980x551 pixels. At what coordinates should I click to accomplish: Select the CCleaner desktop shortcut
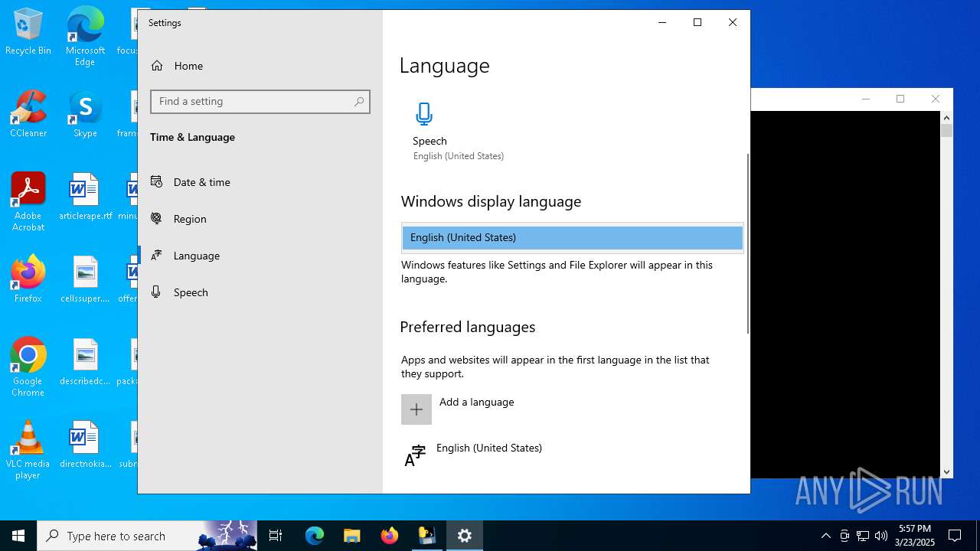click(28, 114)
